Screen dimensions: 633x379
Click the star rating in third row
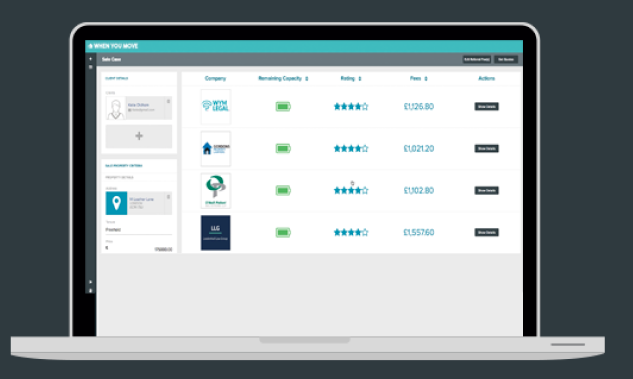point(351,191)
